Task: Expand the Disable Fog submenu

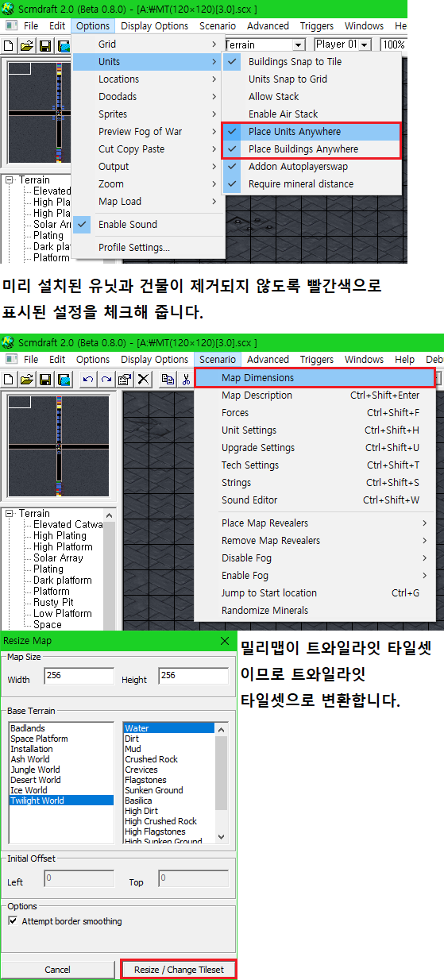Action: coord(315,558)
